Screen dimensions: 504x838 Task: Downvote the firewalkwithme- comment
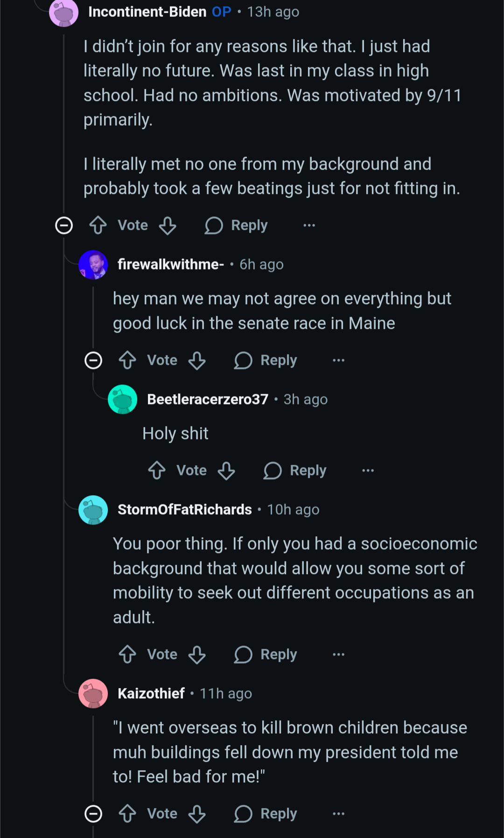[x=197, y=360]
